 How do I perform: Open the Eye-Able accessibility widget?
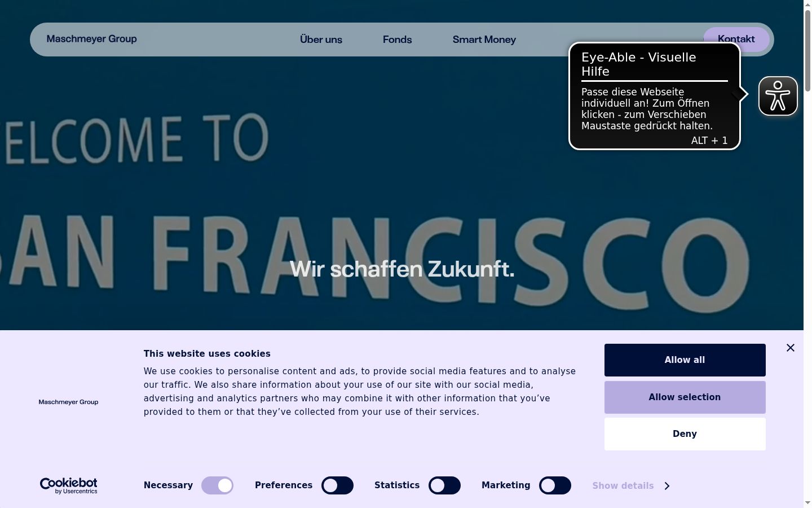pyautogui.click(x=778, y=96)
